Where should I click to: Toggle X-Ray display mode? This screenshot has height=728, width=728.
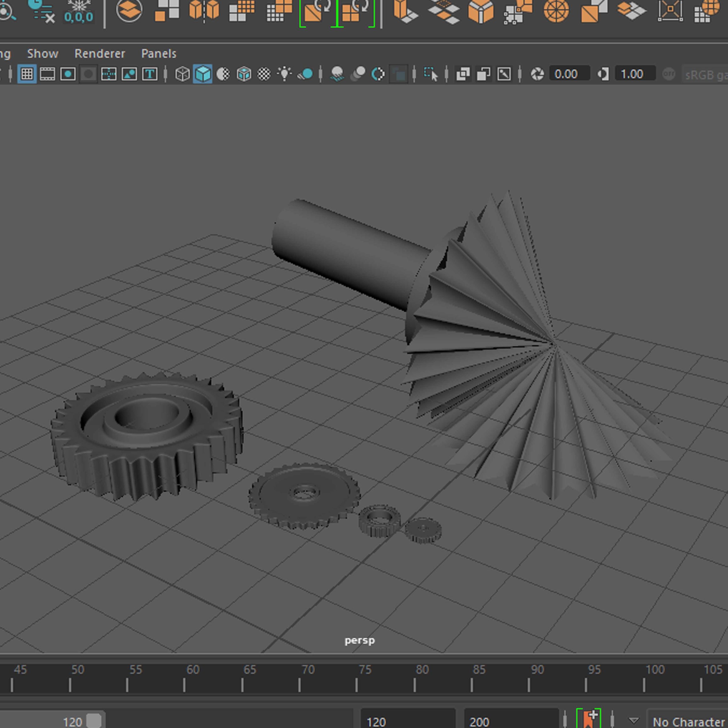[x=463, y=74]
